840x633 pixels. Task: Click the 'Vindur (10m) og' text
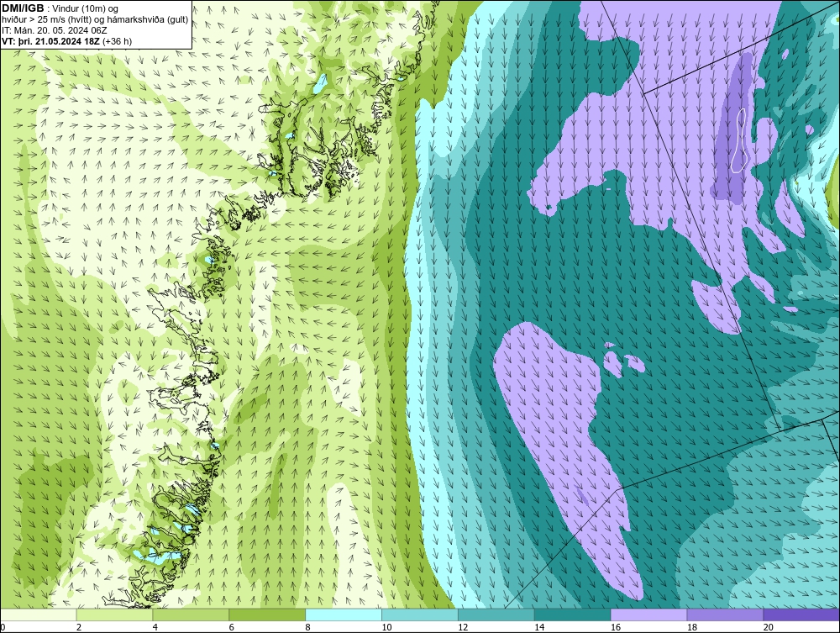coord(85,9)
